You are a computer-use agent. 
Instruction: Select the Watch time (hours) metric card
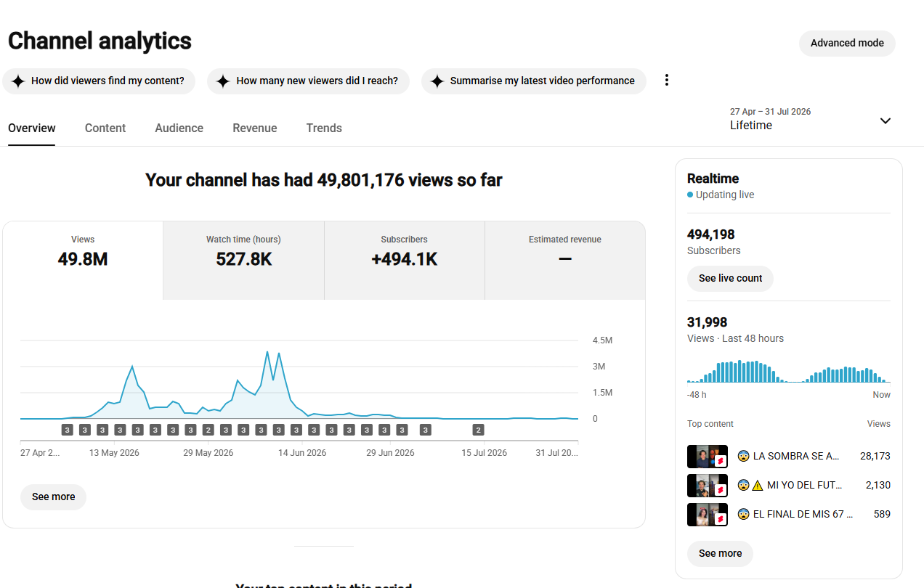pyautogui.click(x=243, y=261)
